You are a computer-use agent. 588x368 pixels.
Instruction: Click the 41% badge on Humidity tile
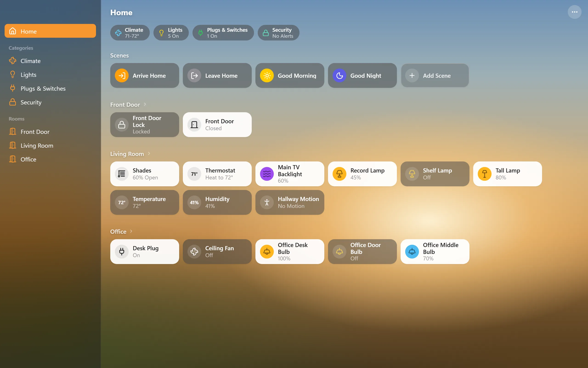(194, 202)
